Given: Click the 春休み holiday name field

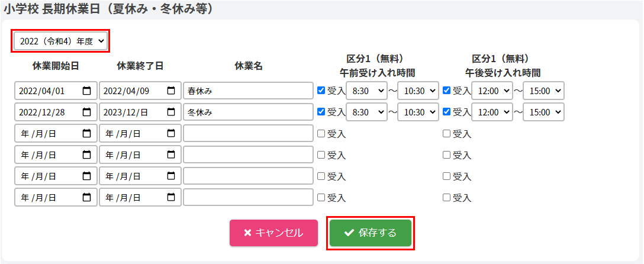Looking at the screenshot, I should tap(248, 91).
